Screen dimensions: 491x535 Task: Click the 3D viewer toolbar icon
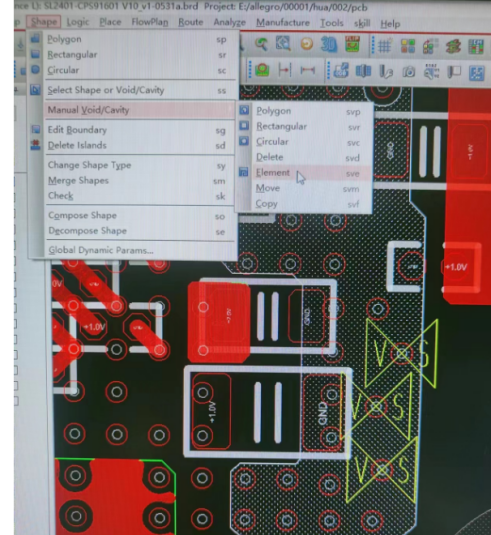[x=328, y=44]
